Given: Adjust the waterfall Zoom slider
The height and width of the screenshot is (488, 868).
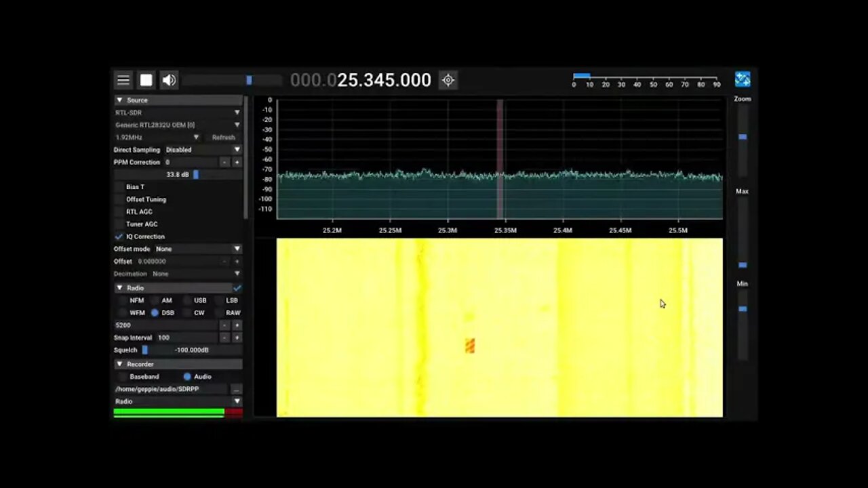Looking at the screenshot, I should pos(743,140).
